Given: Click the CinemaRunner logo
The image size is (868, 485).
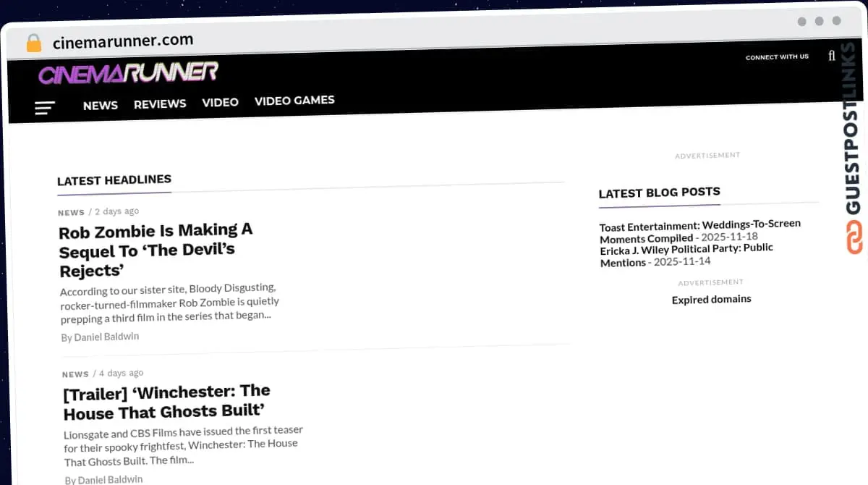Looking at the screenshot, I should pyautogui.click(x=128, y=73).
